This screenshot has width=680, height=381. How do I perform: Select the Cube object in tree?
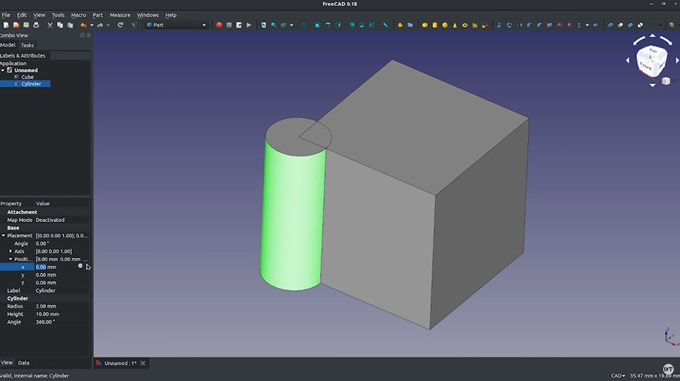[27, 77]
